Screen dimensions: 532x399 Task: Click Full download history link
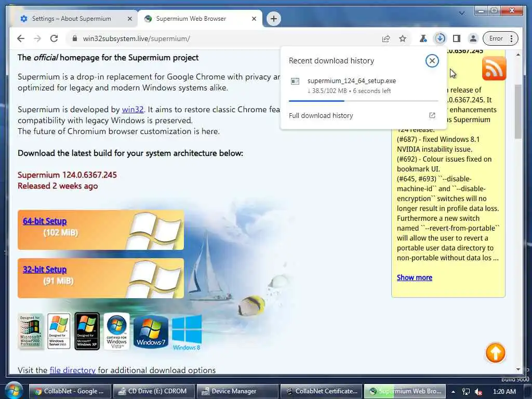click(x=321, y=115)
